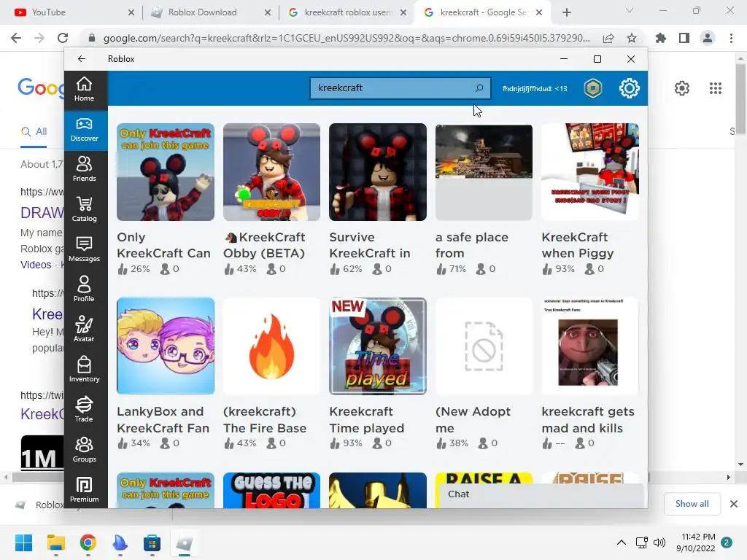This screenshot has height=560, width=747.
Task: Click the Robux hexagon icon
Action: (593, 88)
